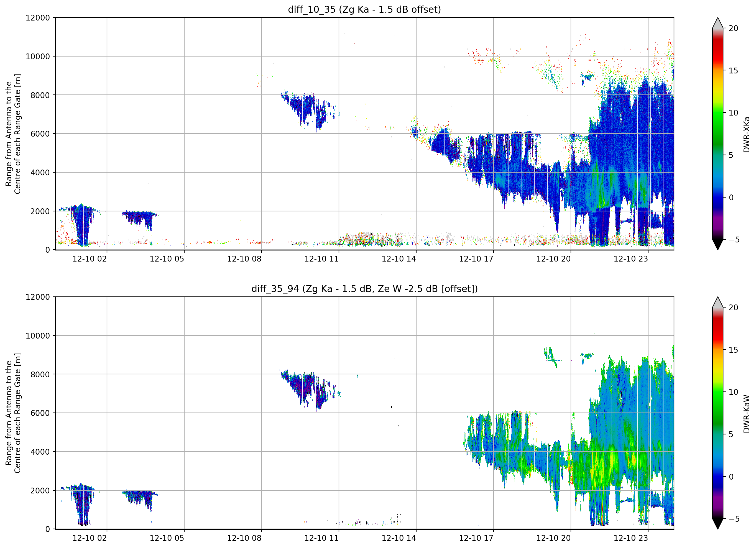Click bottom plot y-axis tick '10000'
Image resolution: width=756 pixels, height=548 pixels.
click(x=38, y=336)
